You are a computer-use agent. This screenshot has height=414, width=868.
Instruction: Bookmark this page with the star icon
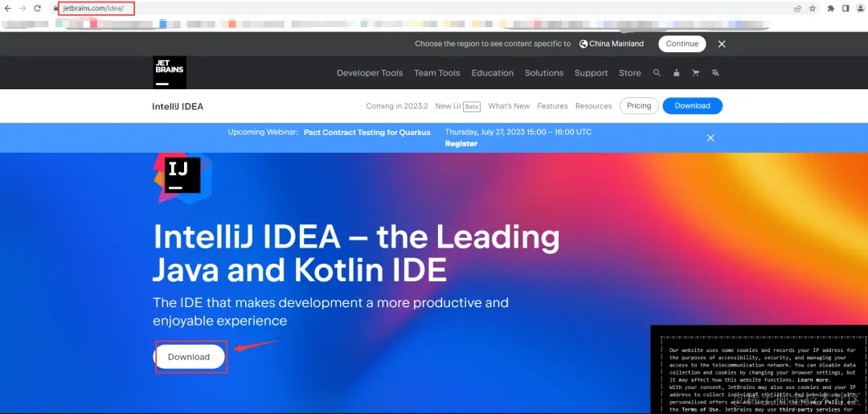(x=813, y=8)
